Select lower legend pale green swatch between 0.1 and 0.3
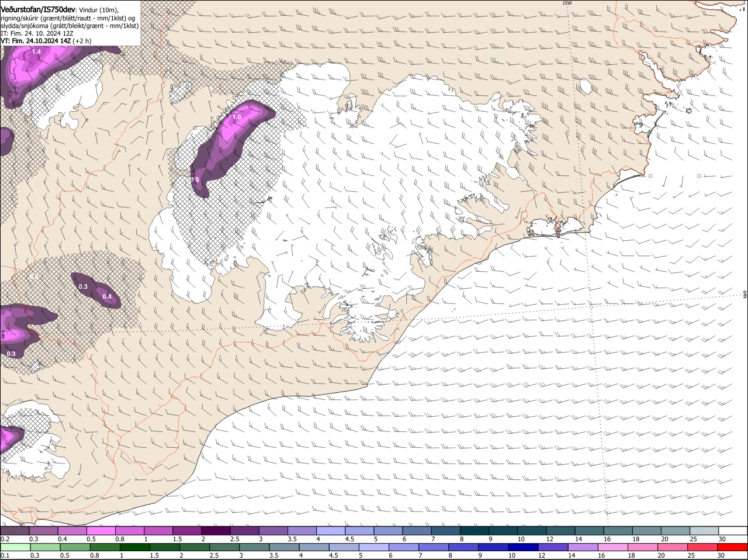Viewport: 748px width, 560px height. [x=16, y=548]
